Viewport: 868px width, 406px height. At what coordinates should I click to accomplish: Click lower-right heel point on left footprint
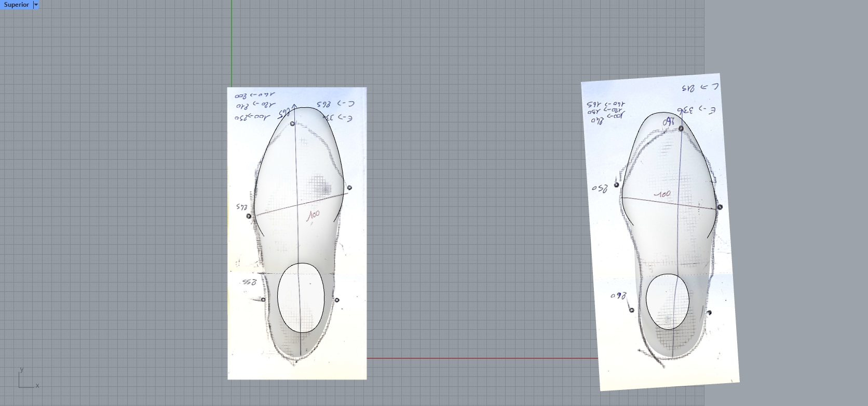(x=337, y=300)
